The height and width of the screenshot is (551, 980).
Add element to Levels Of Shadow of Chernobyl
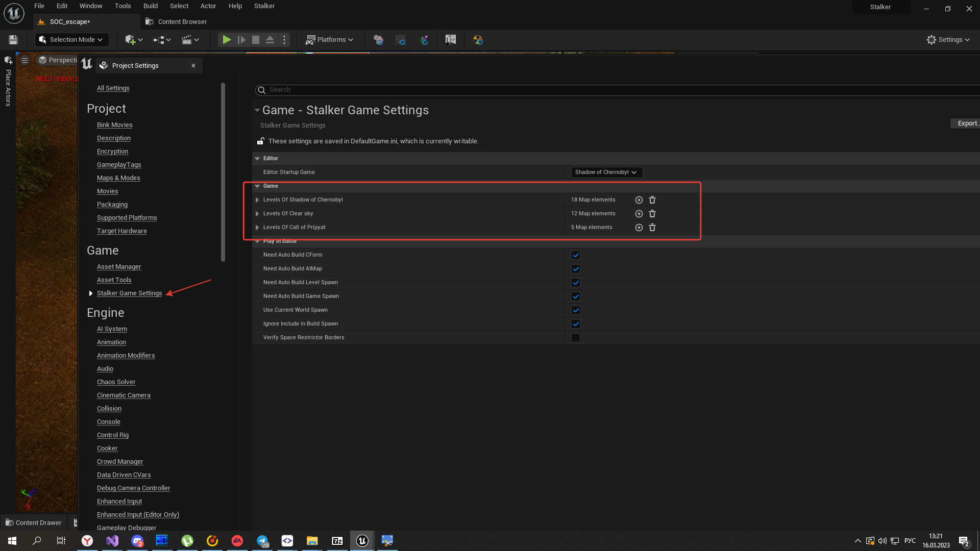tap(639, 200)
